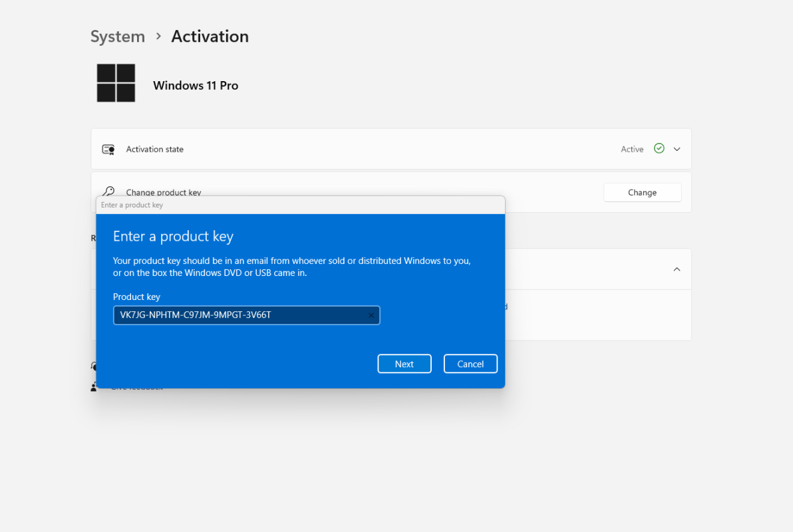Click the Windows logo icon
The image size is (793, 532).
(116, 83)
